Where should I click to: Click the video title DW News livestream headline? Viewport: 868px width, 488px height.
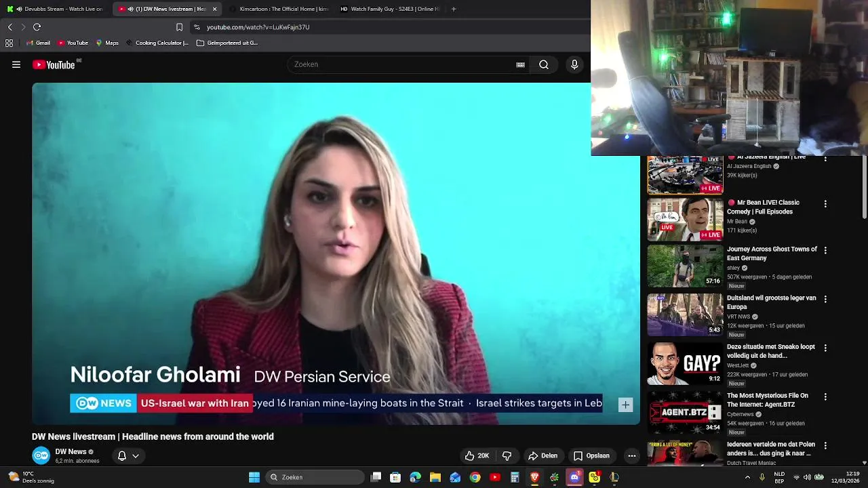pos(153,436)
